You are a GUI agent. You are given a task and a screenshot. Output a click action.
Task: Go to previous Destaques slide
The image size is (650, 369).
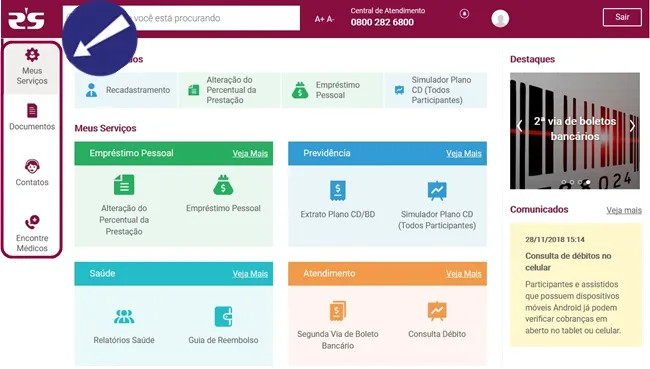click(519, 126)
